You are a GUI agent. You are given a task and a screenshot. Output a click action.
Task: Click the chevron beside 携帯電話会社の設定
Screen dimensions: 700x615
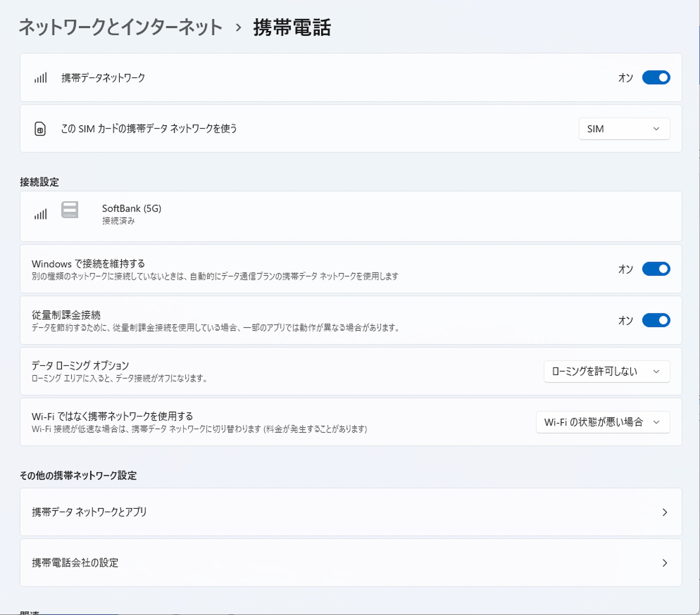tap(665, 563)
